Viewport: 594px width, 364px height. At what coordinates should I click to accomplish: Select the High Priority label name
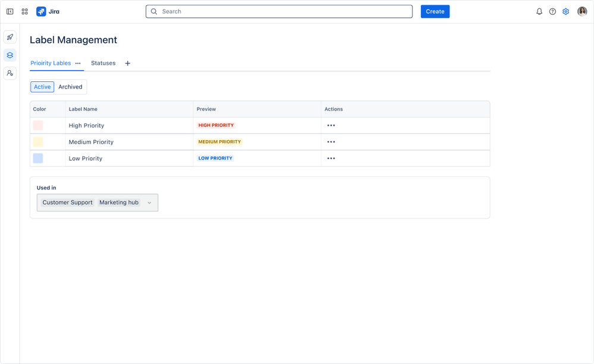click(x=86, y=126)
